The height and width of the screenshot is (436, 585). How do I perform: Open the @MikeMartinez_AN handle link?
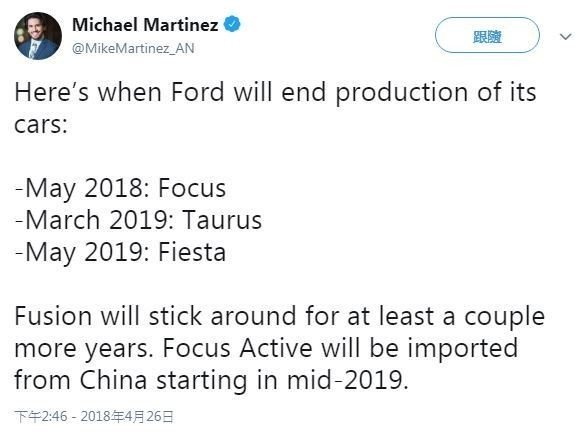(x=133, y=48)
